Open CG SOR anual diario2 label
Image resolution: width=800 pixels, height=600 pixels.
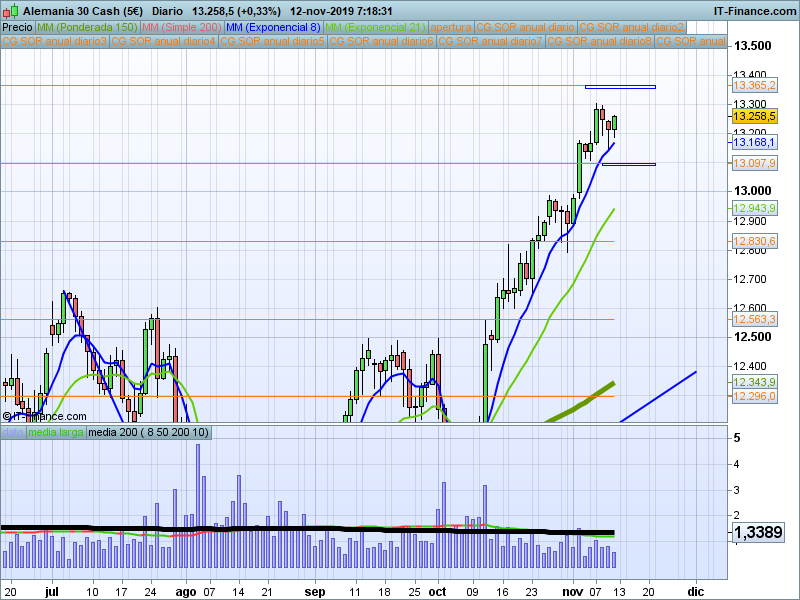(632, 28)
